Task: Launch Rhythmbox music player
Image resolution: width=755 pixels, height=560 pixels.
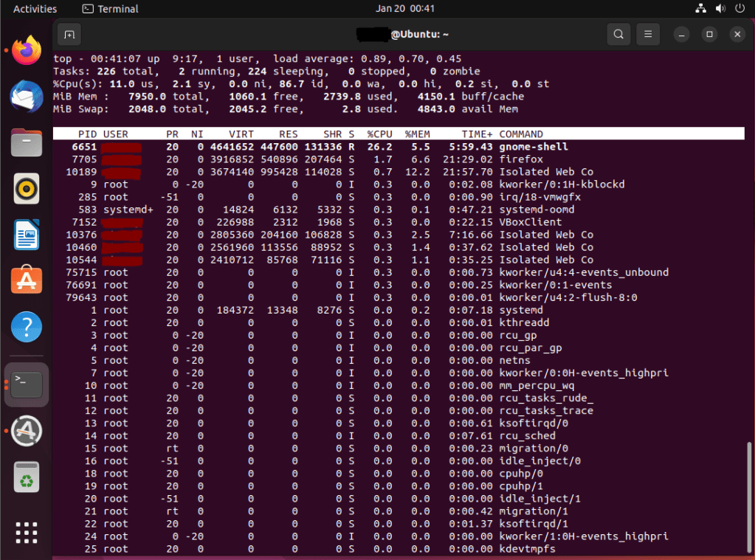Action: 27,188
